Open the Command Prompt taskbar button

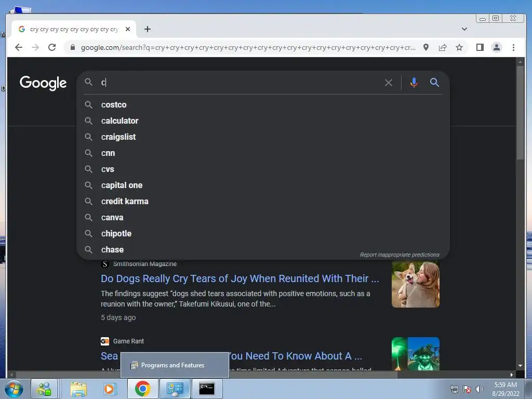coord(207,389)
